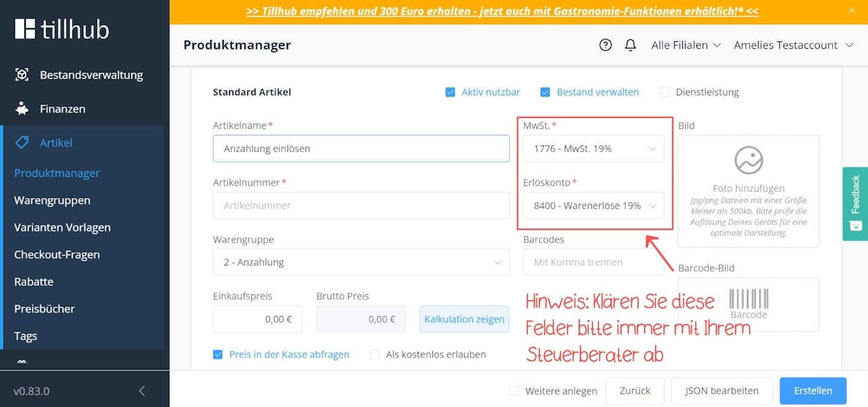Image resolution: width=868 pixels, height=407 pixels.
Task: Close the yellow promotion banner
Action: pyautogui.click(x=852, y=11)
